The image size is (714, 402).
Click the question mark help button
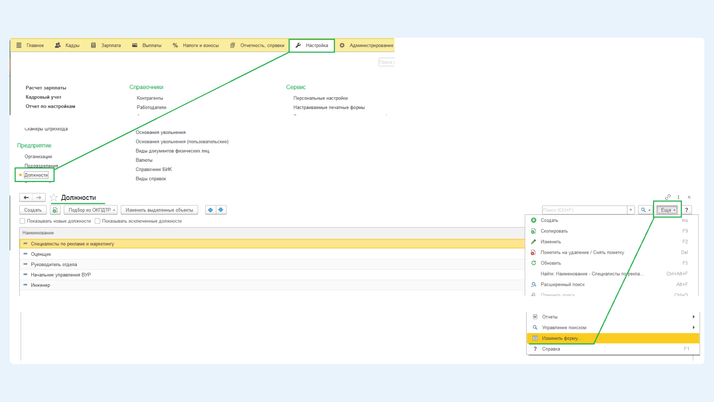pos(687,210)
